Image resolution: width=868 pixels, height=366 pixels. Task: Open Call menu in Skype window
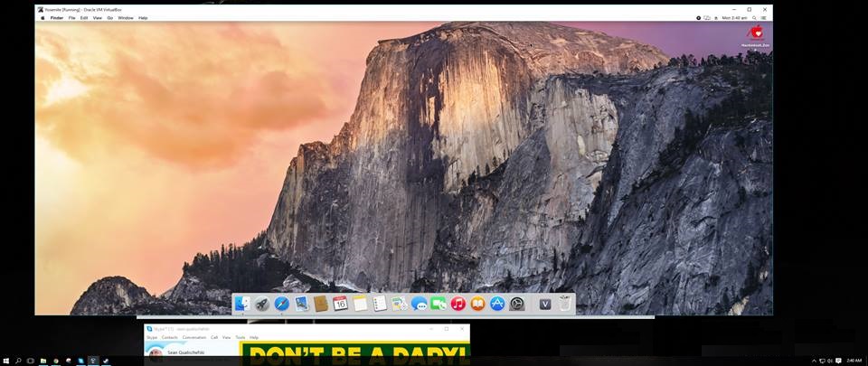pyautogui.click(x=214, y=337)
